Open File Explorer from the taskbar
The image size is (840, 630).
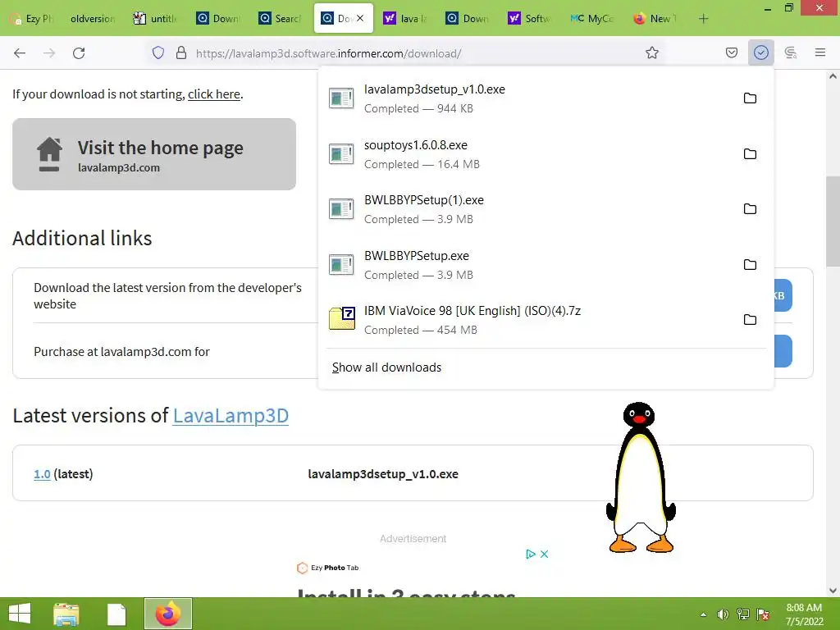click(x=66, y=614)
